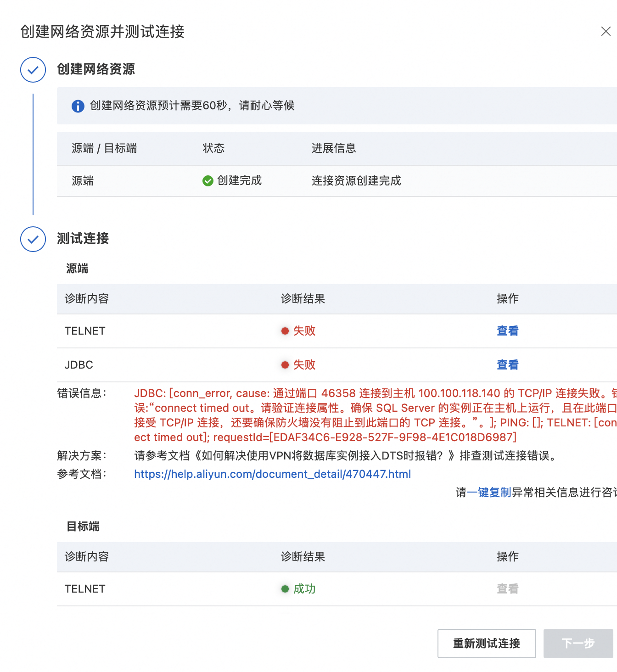Click the red JDBC error message text
The width and height of the screenshot is (617, 672).
click(376, 415)
